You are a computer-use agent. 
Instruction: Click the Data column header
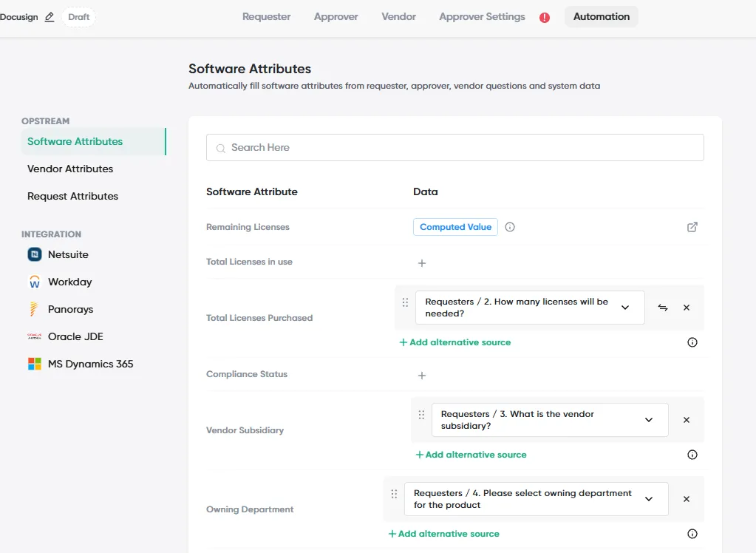tap(425, 191)
